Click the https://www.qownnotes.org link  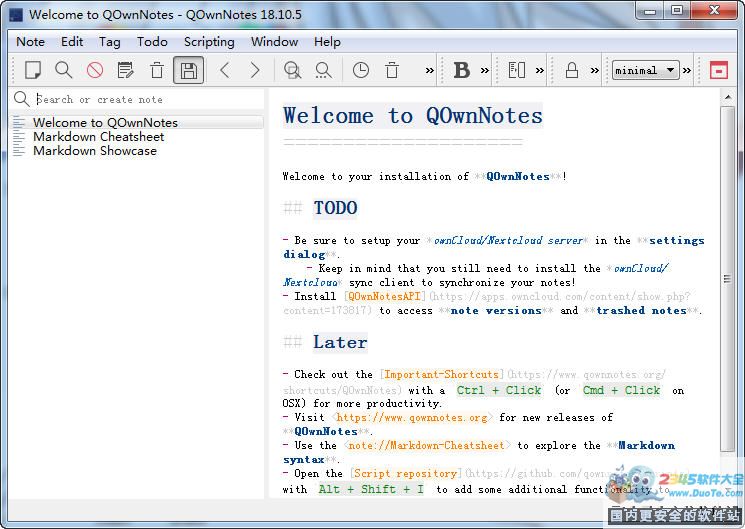(x=412, y=417)
